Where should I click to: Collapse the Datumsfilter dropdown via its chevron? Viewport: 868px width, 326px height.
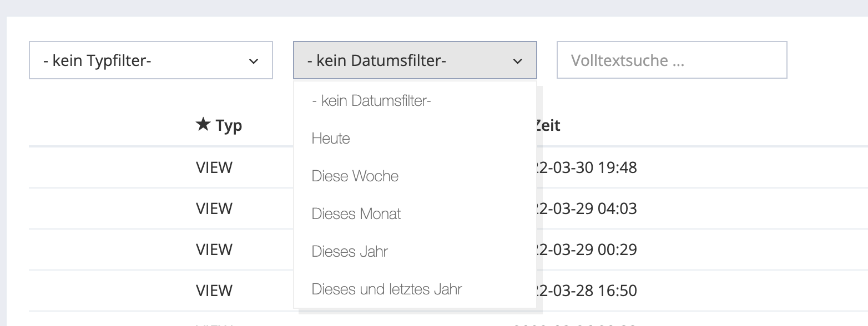pyautogui.click(x=517, y=61)
